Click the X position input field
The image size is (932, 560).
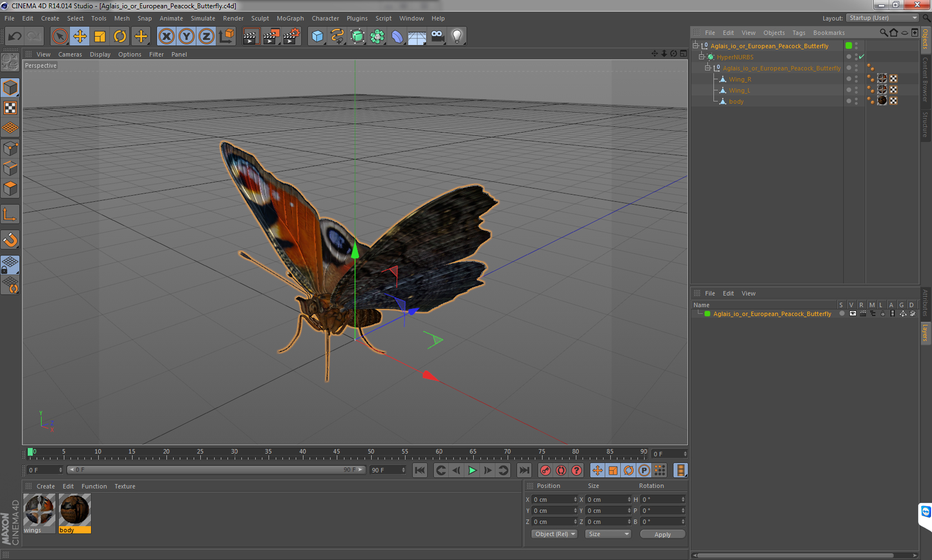click(x=554, y=500)
